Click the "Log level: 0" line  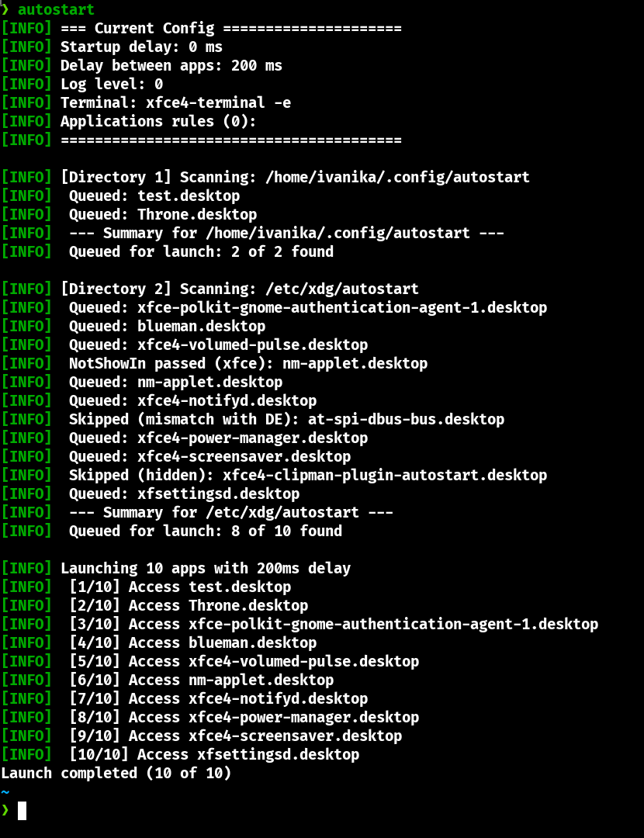tap(112, 84)
